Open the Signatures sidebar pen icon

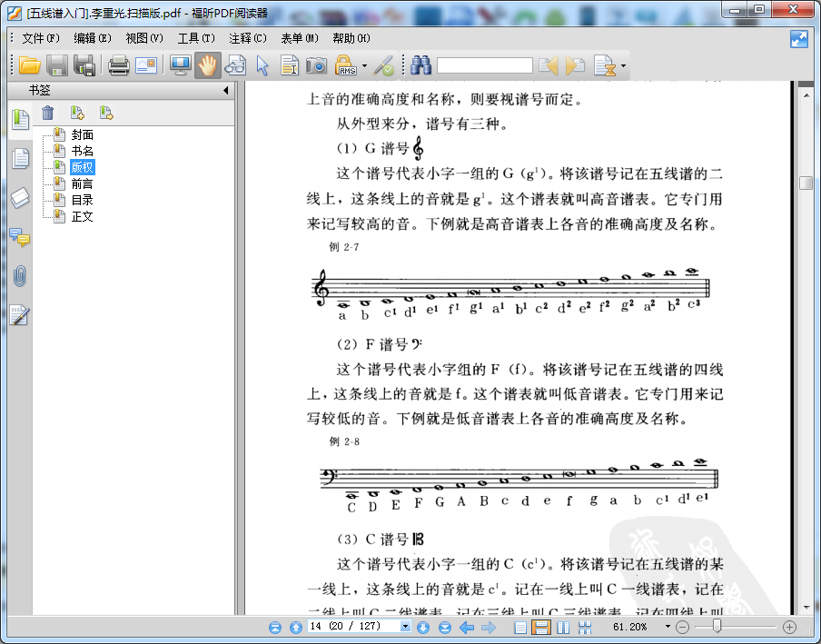[20, 316]
